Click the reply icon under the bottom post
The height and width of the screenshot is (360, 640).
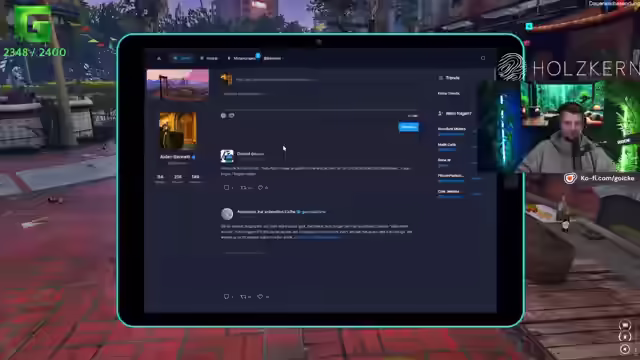point(226,296)
